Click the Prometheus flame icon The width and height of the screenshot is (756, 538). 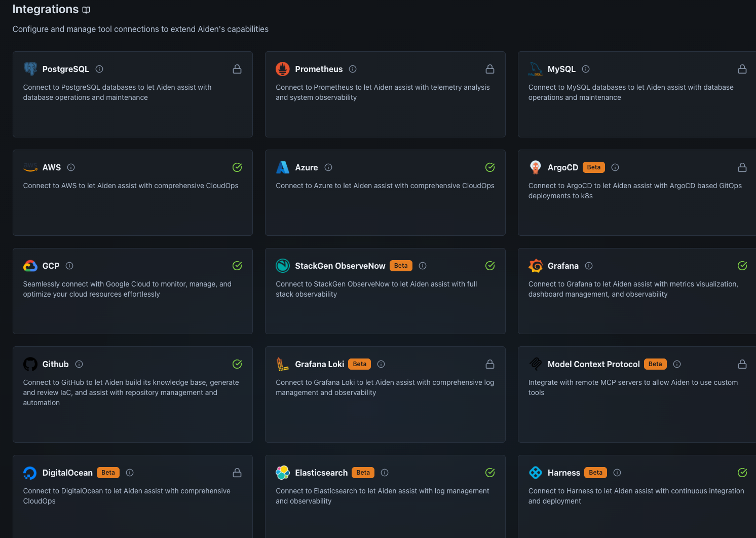click(x=283, y=69)
